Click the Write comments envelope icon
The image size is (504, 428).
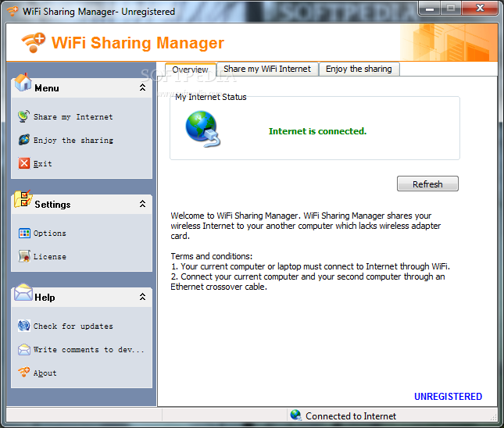coord(24,349)
